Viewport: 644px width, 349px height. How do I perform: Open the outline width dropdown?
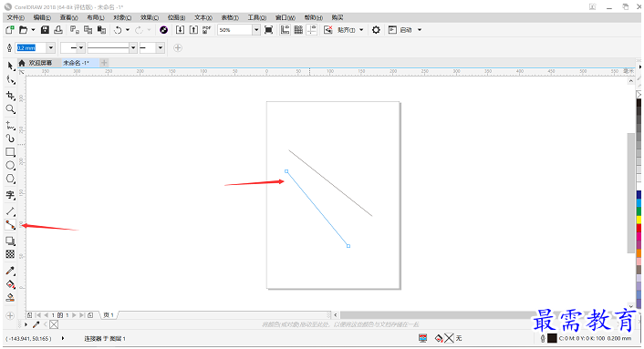coord(51,48)
